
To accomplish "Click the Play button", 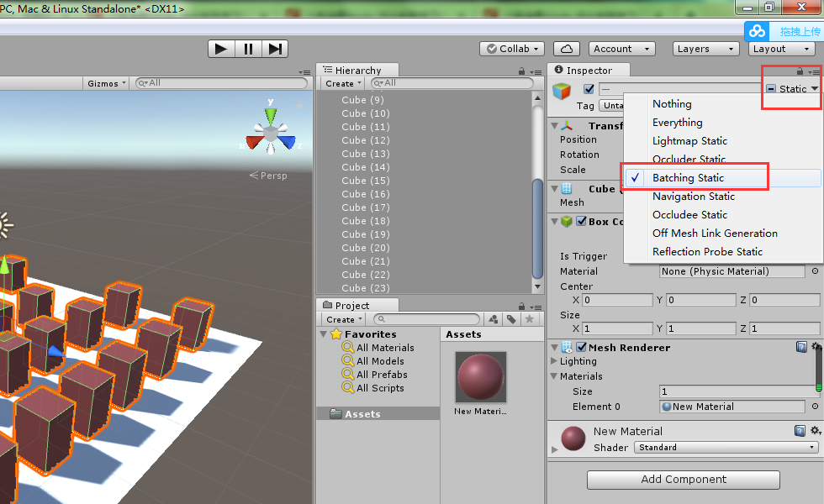I will click(x=221, y=49).
